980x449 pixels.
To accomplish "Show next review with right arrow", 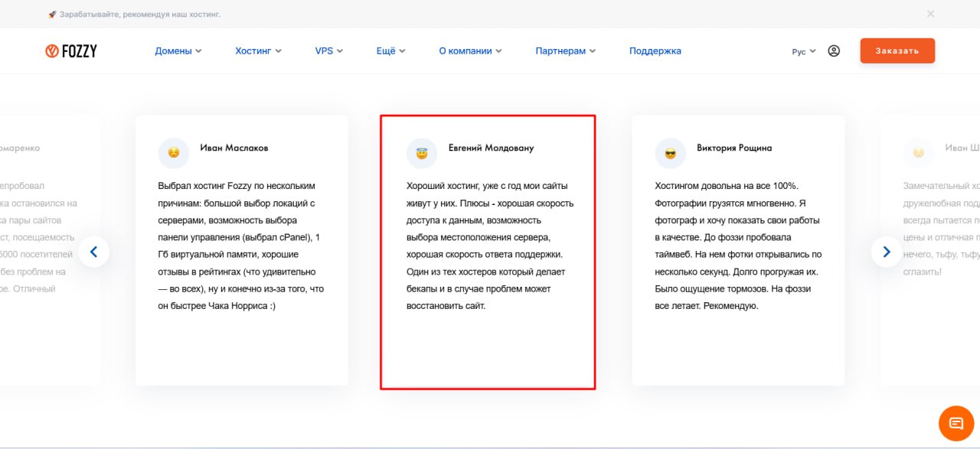I will point(887,251).
